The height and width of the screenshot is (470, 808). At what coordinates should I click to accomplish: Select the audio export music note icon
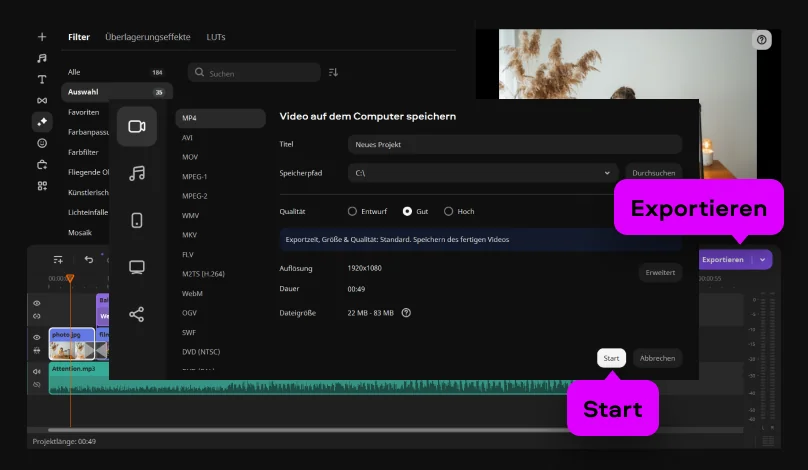[x=137, y=173]
